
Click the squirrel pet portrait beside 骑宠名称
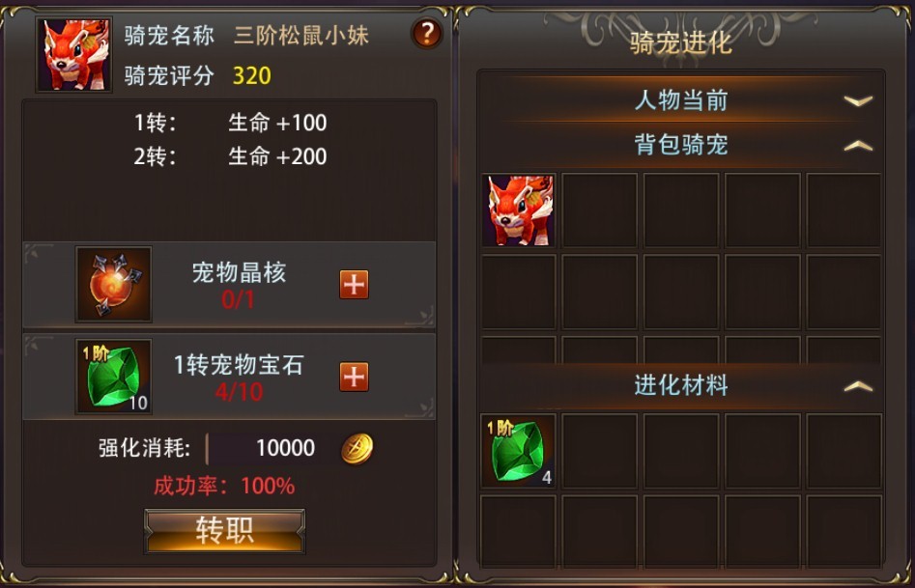[74, 54]
